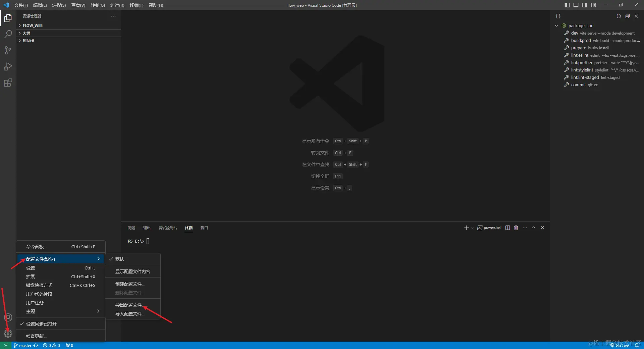Open the 帮助(H) menu
The width and height of the screenshot is (644, 349).
pyautogui.click(x=156, y=5)
